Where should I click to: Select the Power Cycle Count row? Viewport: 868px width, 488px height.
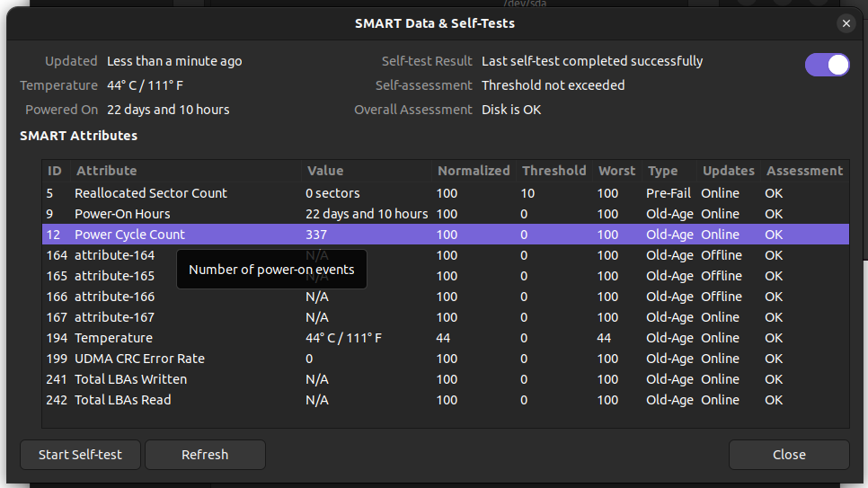click(129, 235)
